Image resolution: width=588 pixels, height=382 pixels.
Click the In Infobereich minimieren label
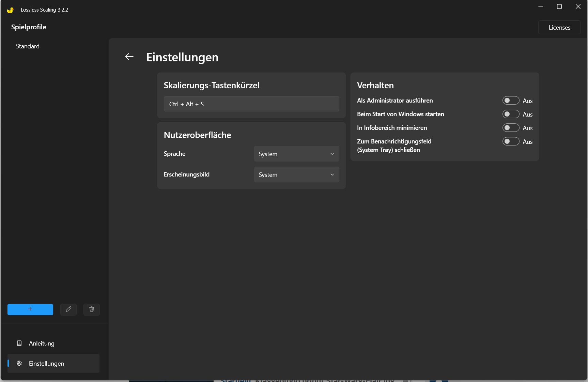tap(392, 128)
